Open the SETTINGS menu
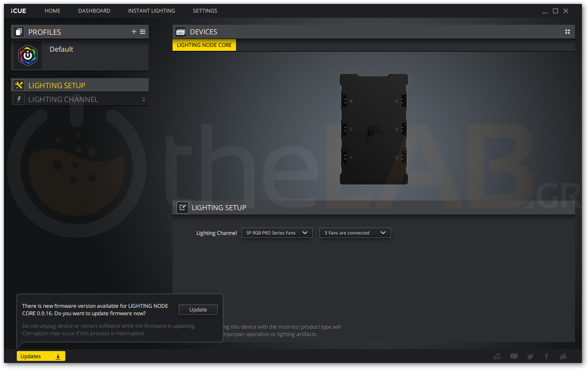 pos(205,11)
